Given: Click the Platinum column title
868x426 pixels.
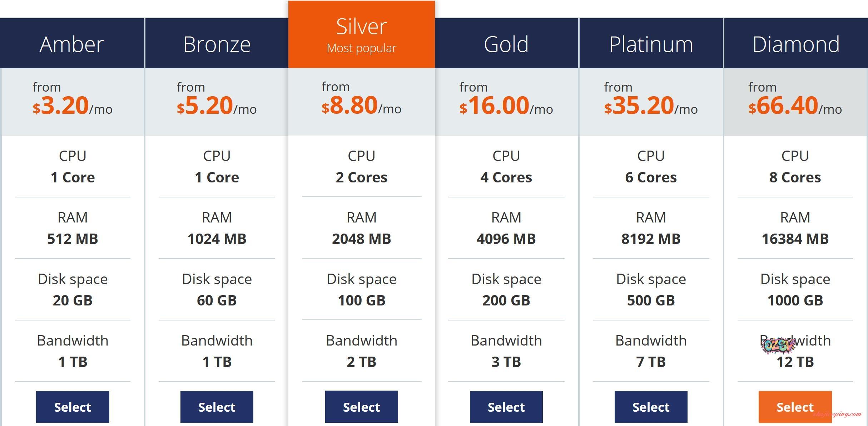Looking at the screenshot, I should point(651,44).
